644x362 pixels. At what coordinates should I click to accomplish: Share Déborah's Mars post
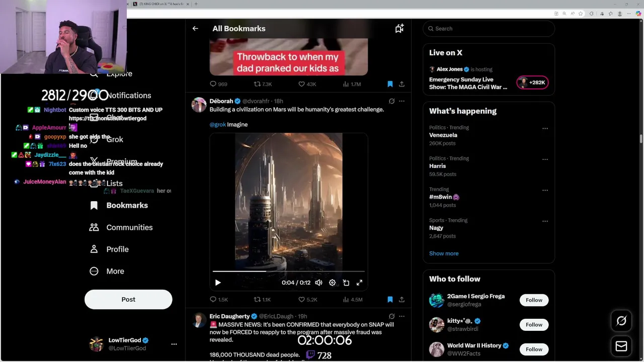pyautogui.click(x=401, y=299)
